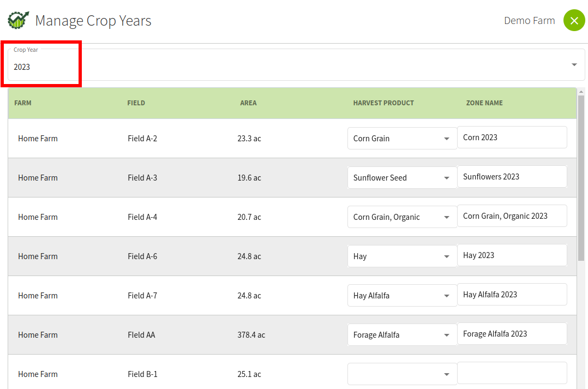The width and height of the screenshot is (588, 389).
Task: Edit the Sunflowers 2023 zone name field
Action: coord(512,177)
